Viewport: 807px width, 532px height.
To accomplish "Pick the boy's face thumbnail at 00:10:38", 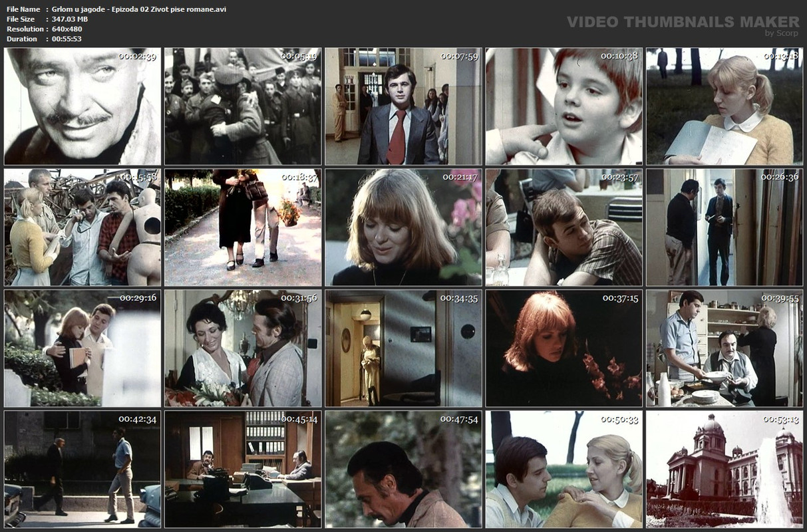I will pos(564,106).
